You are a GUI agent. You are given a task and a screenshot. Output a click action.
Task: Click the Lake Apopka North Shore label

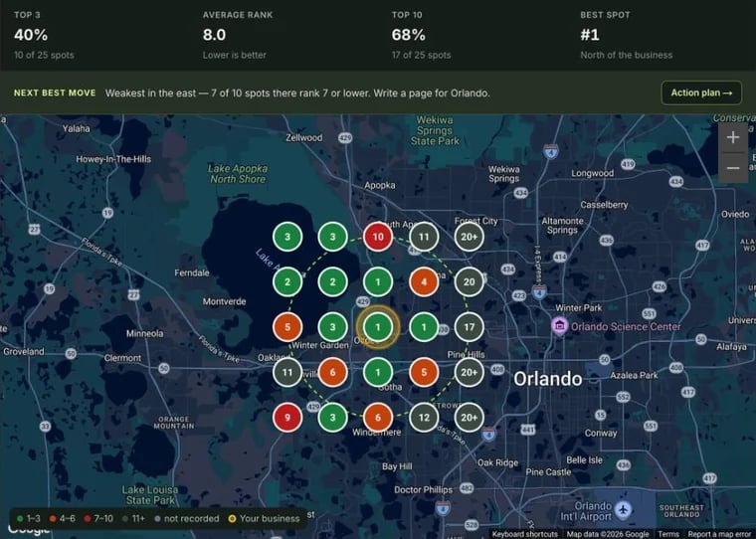pos(238,174)
